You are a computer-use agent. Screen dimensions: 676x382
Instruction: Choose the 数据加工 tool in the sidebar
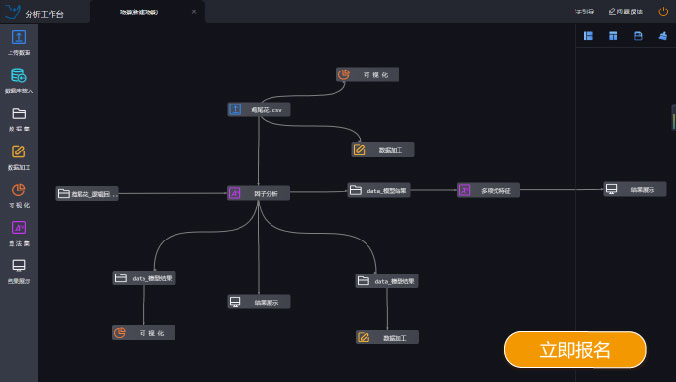[x=19, y=157]
